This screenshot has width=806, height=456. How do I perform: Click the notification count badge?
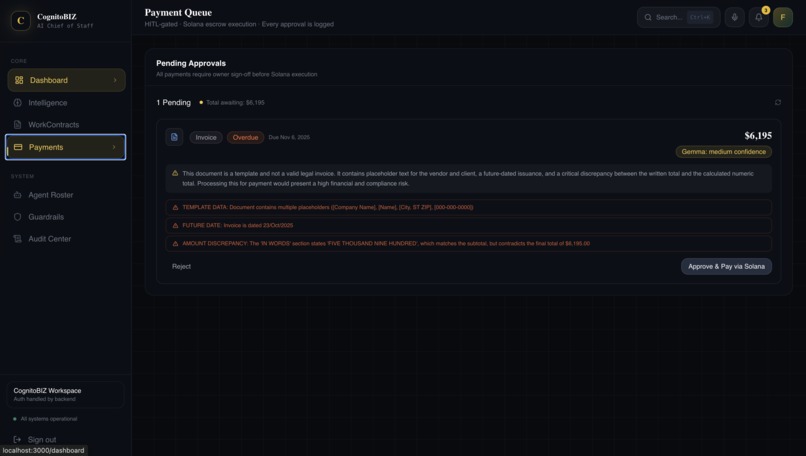click(765, 10)
